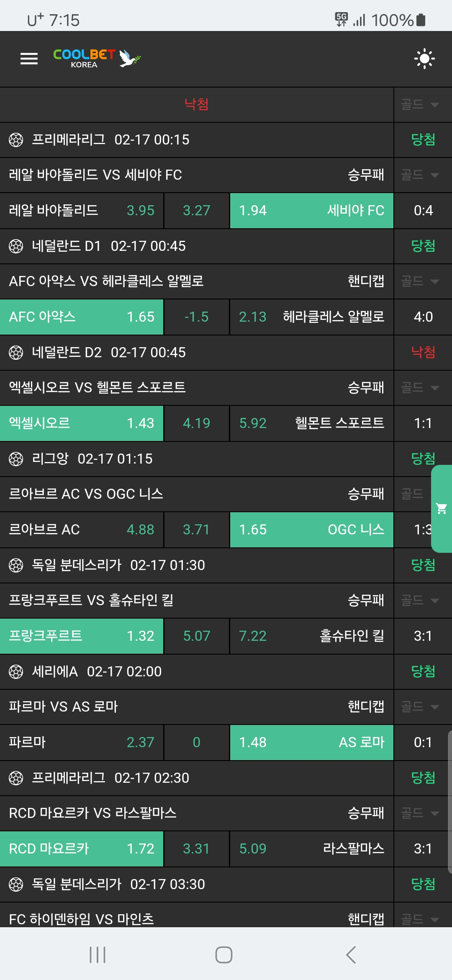Screen dimensions: 452x980
Task: Open the green cart side tab
Action: coord(442,508)
